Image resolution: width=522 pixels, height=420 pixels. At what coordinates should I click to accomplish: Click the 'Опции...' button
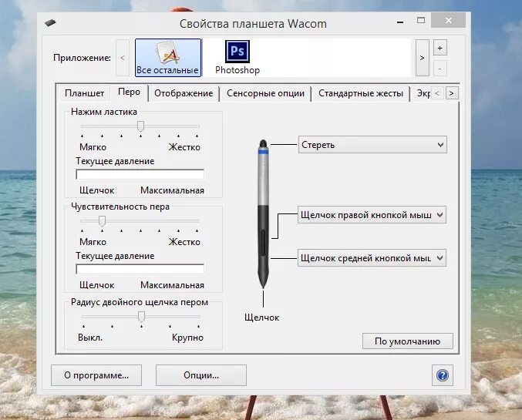(x=201, y=375)
